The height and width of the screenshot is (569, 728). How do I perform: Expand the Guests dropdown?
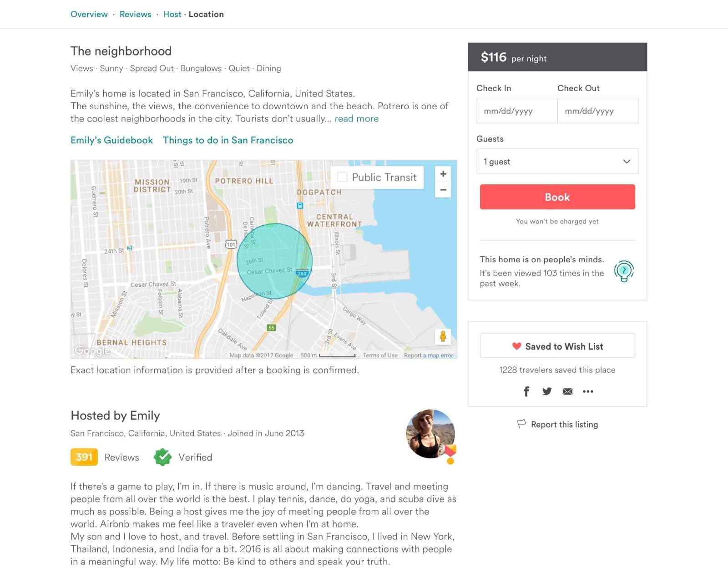click(x=557, y=162)
